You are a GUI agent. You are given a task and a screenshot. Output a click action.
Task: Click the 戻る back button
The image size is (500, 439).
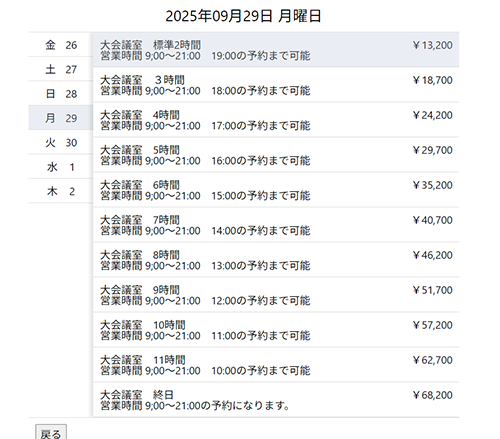pos(51,433)
